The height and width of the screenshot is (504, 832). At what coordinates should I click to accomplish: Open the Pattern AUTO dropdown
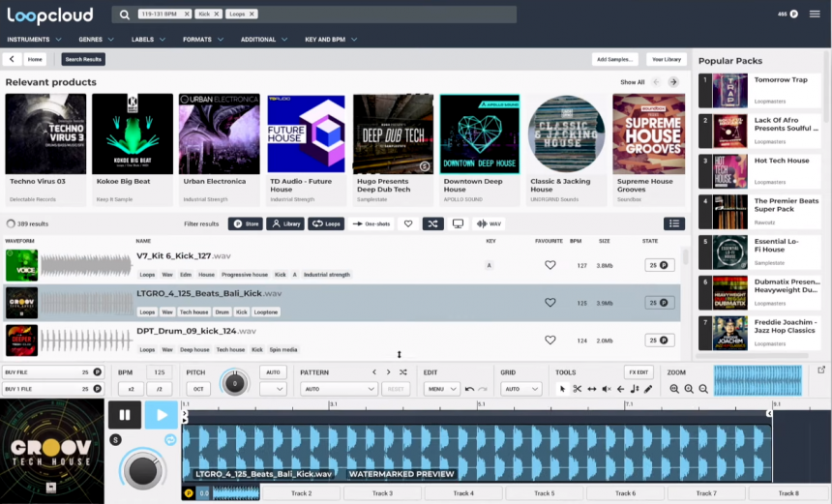(339, 389)
